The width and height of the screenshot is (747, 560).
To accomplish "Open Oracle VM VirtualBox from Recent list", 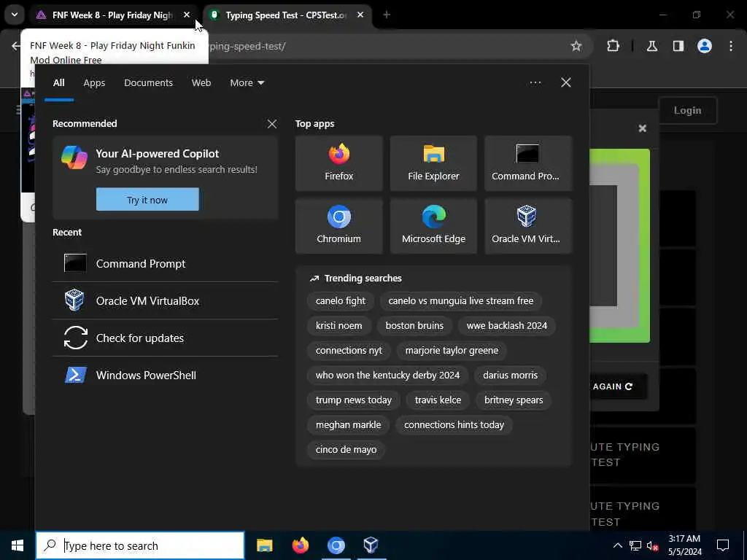I will tap(166, 300).
